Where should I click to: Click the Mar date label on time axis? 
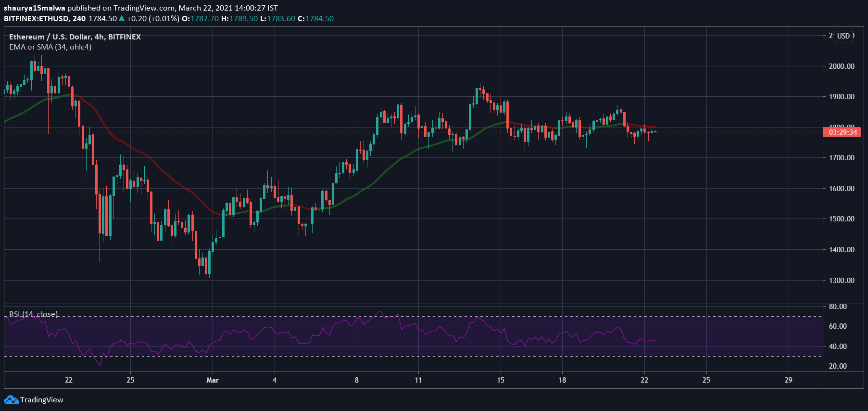coord(213,380)
